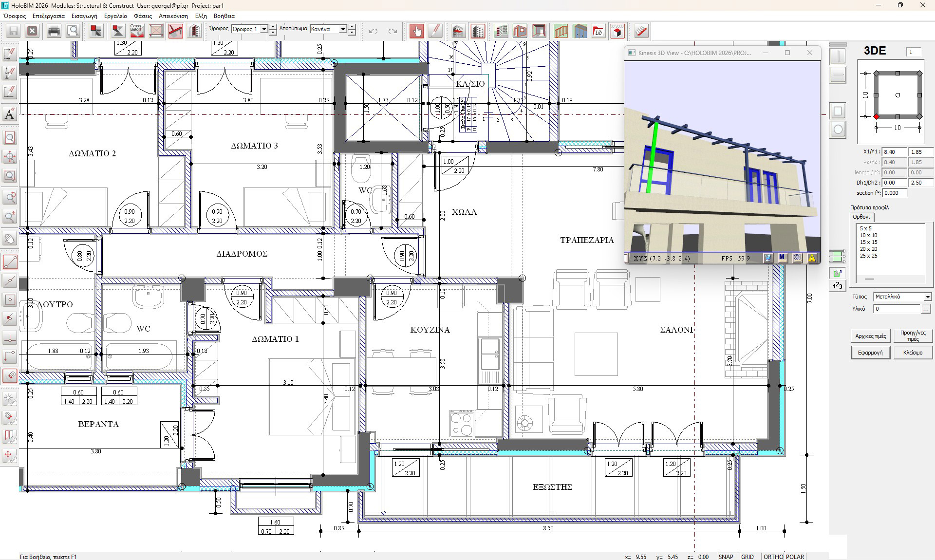Open print preview magnifier icon

74,31
